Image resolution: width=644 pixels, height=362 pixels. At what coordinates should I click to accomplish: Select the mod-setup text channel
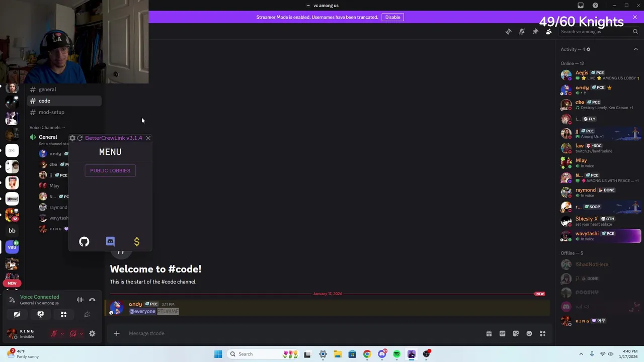point(64,112)
